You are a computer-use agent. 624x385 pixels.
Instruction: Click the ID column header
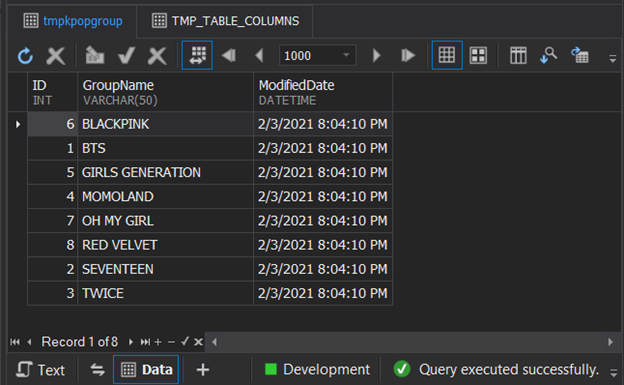click(53, 92)
